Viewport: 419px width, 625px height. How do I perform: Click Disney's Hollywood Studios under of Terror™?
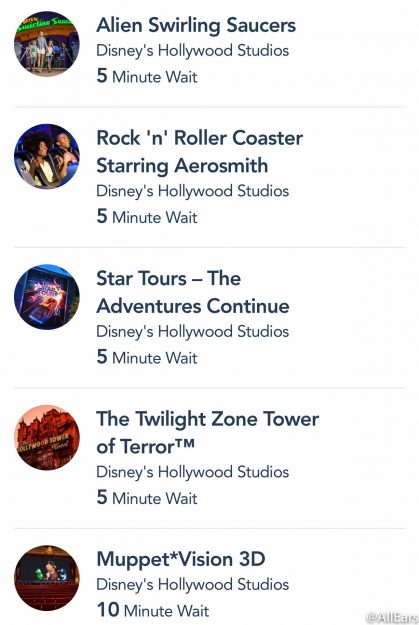tap(193, 472)
